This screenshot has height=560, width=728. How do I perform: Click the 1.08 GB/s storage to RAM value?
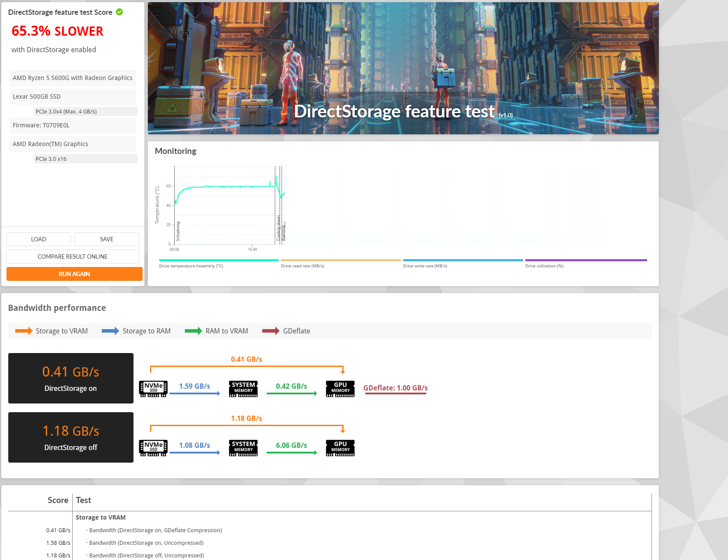(x=194, y=445)
